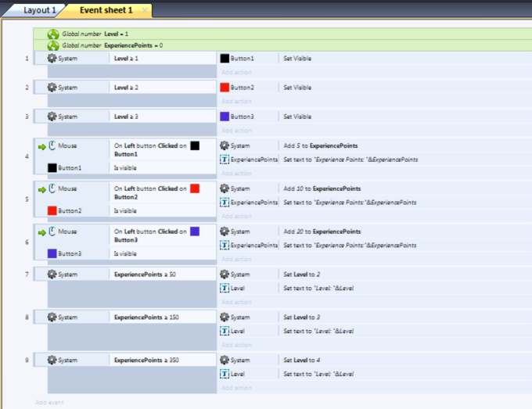Click the globe icon beside ExperiencePoints global variable
This screenshot has width=532, height=409.
point(53,45)
